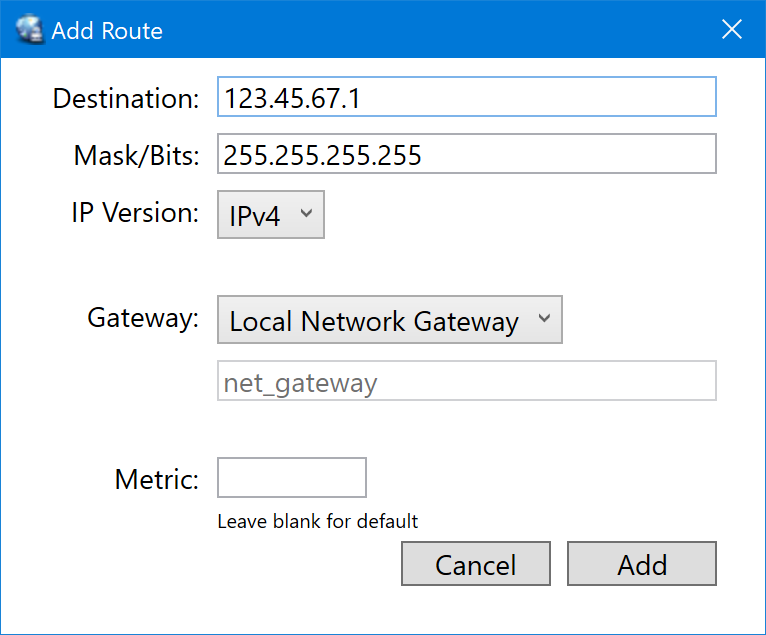
Task: Click the chevron arrow beside Local Network Gateway
Action: 544,319
